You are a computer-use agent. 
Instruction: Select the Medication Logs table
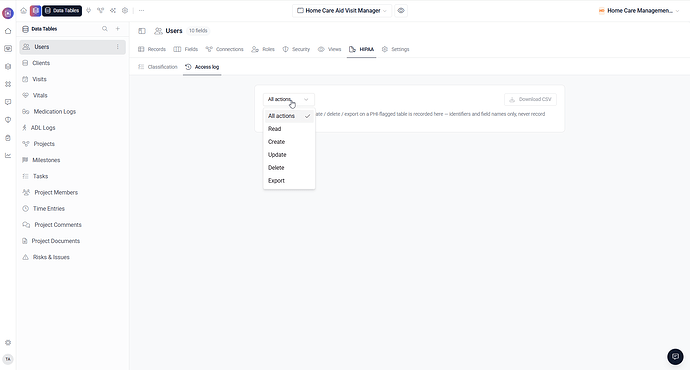click(73, 111)
